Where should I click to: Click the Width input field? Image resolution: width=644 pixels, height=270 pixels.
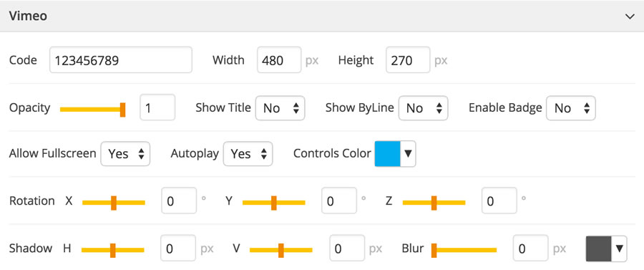coord(279,60)
